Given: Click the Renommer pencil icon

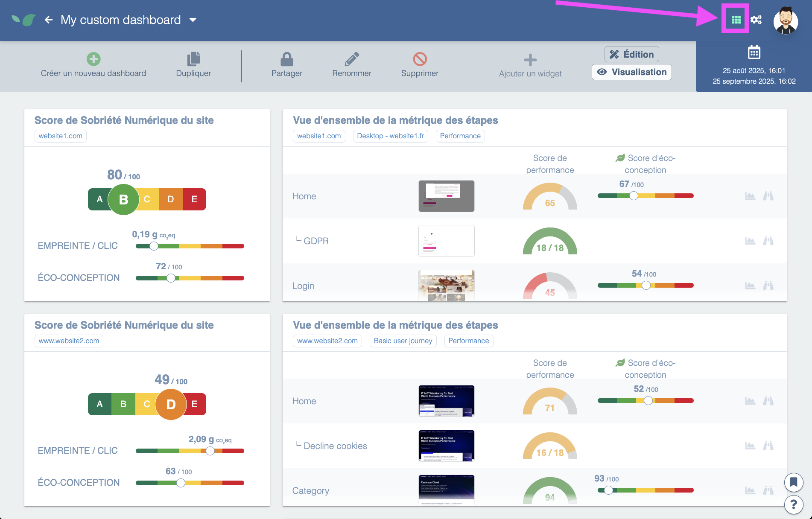Looking at the screenshot, I should point(351,59).
